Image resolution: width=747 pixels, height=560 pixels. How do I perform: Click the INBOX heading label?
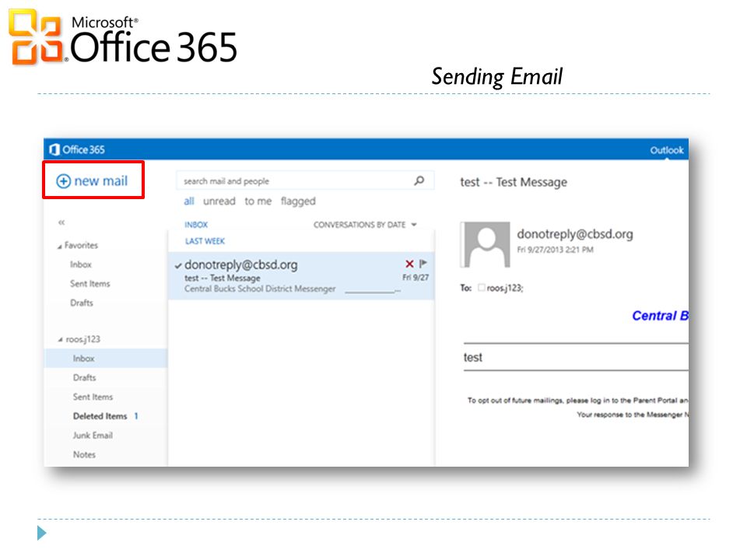[196, 225]
